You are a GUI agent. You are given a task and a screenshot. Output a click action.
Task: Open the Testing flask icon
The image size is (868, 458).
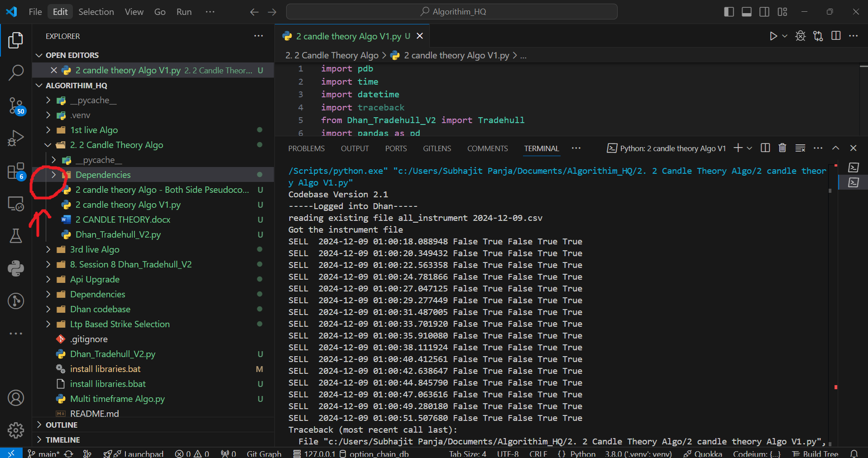[x=16, y=235]
